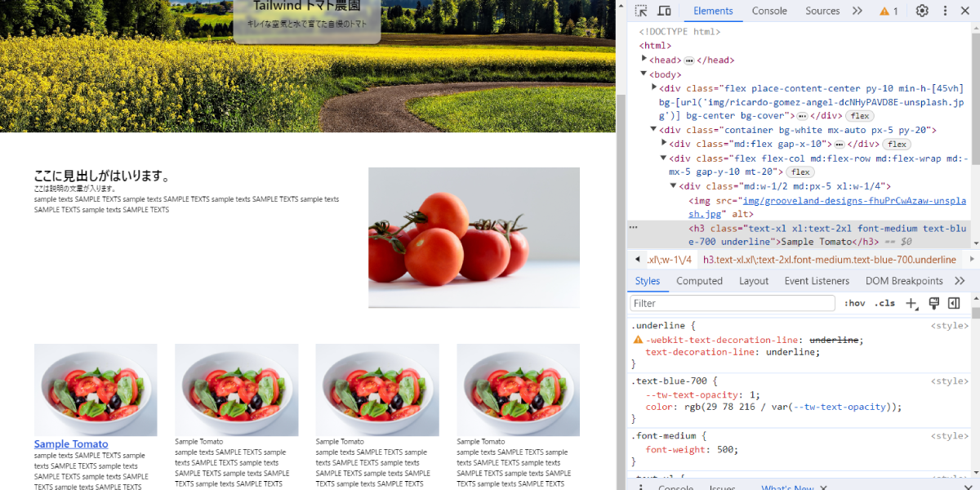This screenshot has width=980, height=490.
Task: Open the Computed tab
Action: coord(699,281)
